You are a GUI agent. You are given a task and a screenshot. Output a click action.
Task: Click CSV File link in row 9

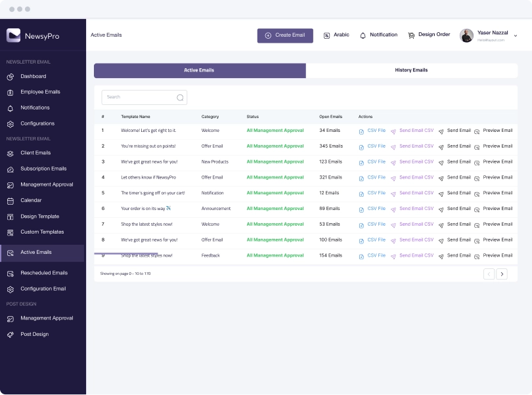(376, 255)
